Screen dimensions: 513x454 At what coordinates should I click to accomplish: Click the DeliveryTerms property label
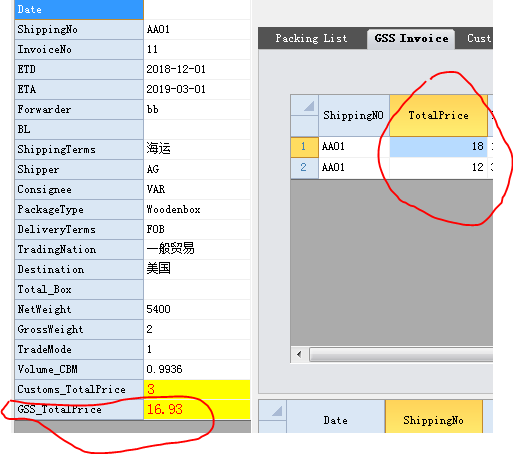coord(79,229)
